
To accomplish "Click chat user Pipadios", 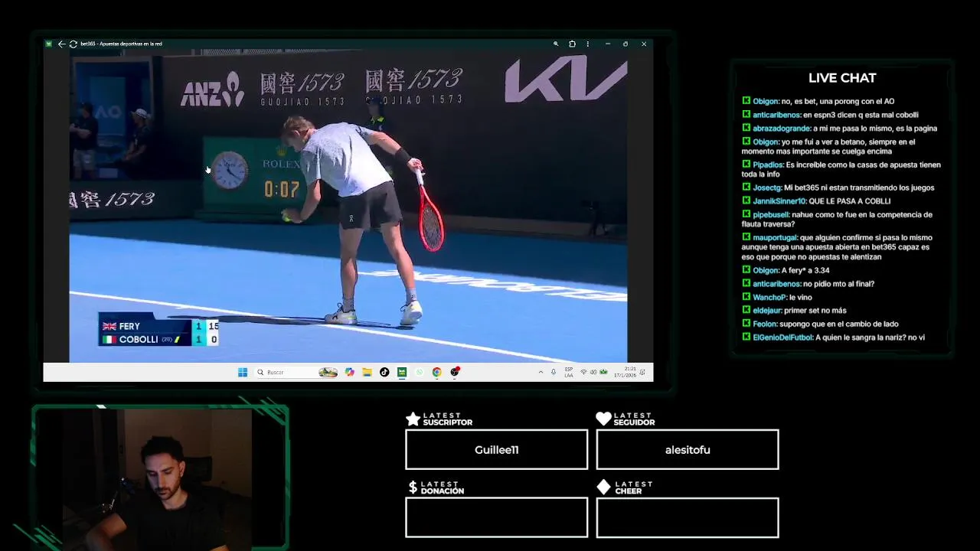I will [x=768, y=165].
